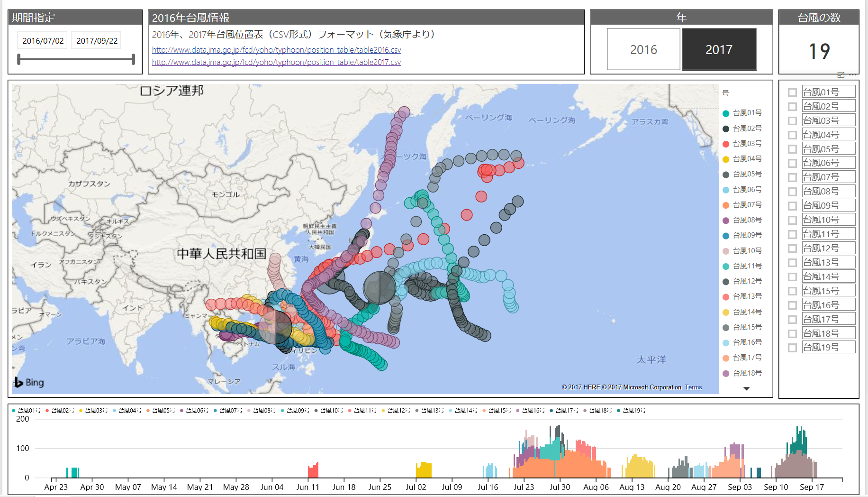Open focus mode on the 台風の数 card
The width and height of the screenshot is (868, 497).
841,74
